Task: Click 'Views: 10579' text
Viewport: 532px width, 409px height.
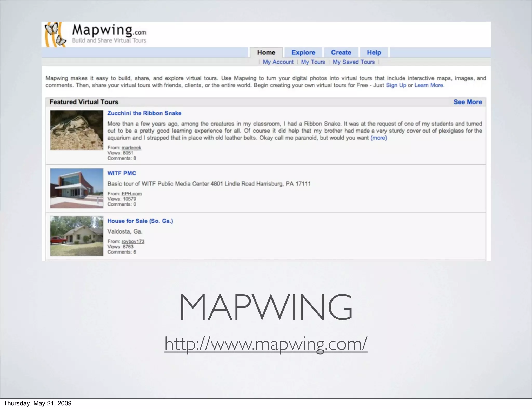Action: (x=122, y=199)
